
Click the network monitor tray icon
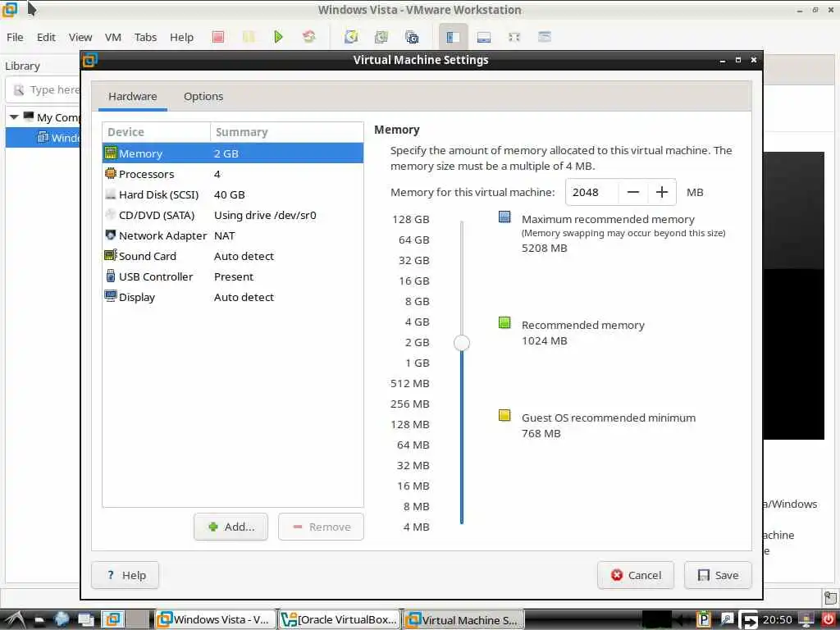click(x=806, y=620)
